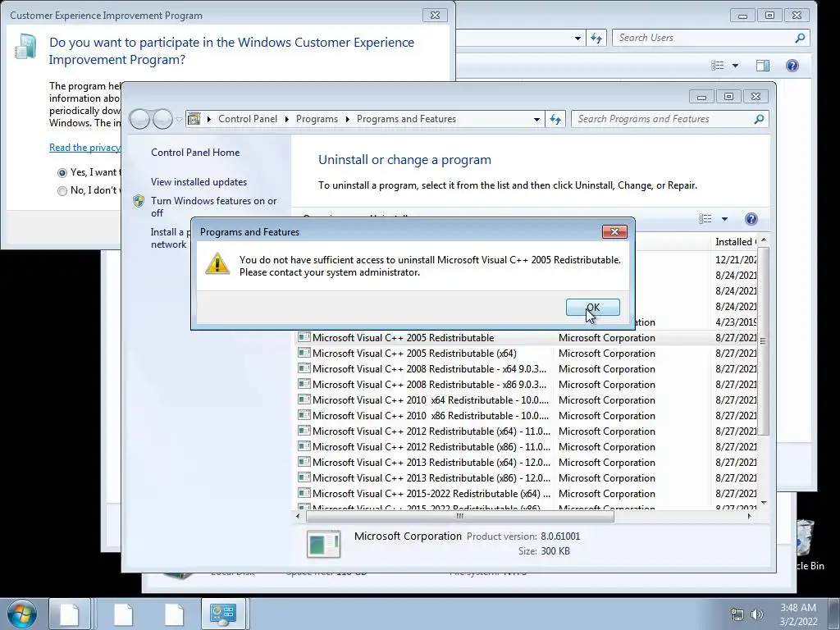Click scroll up arrow of program list
840x630 pixels.
click(x=764, y=240)
